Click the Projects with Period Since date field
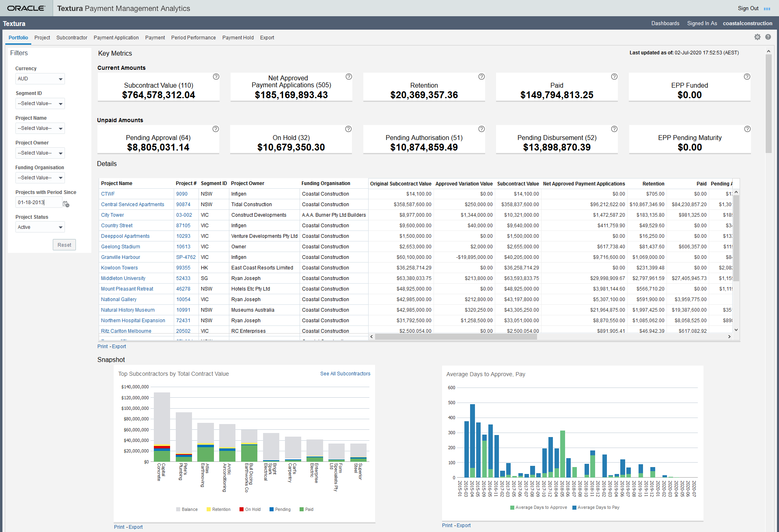 click(x=39, y=202)
